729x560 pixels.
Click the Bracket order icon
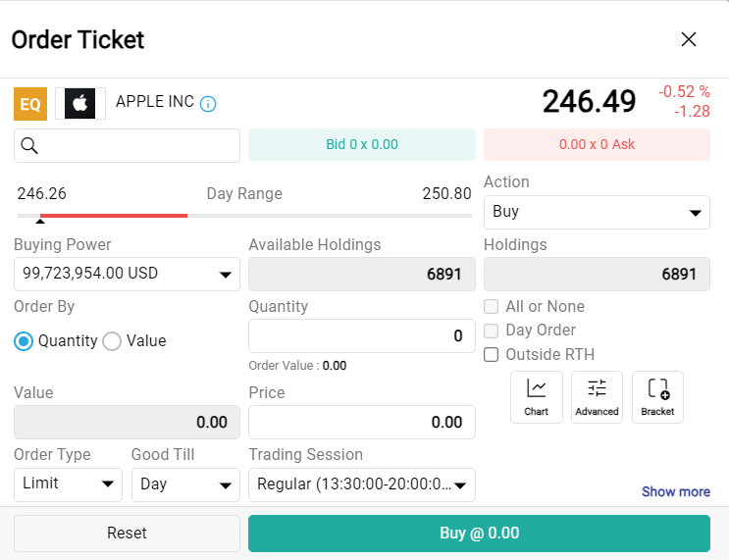pos(657,396)
